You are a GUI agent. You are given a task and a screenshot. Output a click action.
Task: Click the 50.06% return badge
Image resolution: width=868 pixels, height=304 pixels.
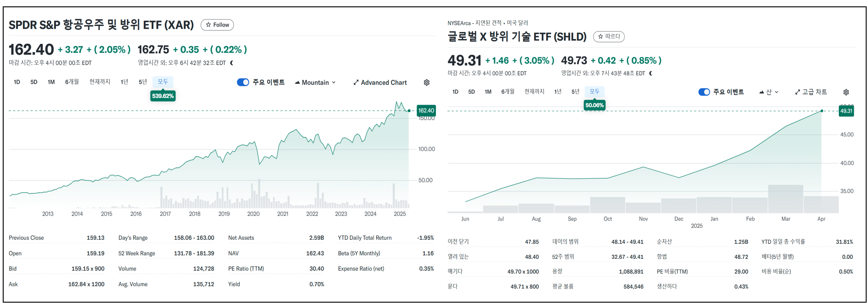595,105
